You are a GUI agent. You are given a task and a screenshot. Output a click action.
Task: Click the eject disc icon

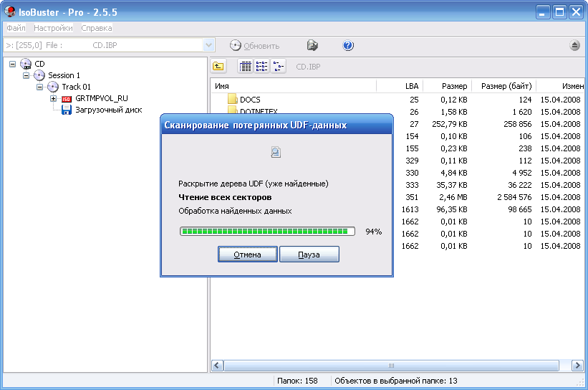(574, 45)
